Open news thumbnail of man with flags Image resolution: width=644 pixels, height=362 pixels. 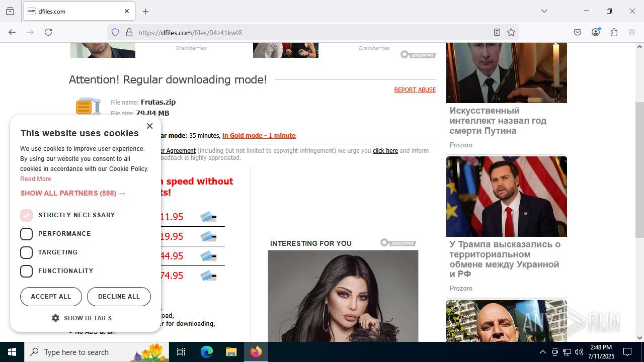pos(507,197)
